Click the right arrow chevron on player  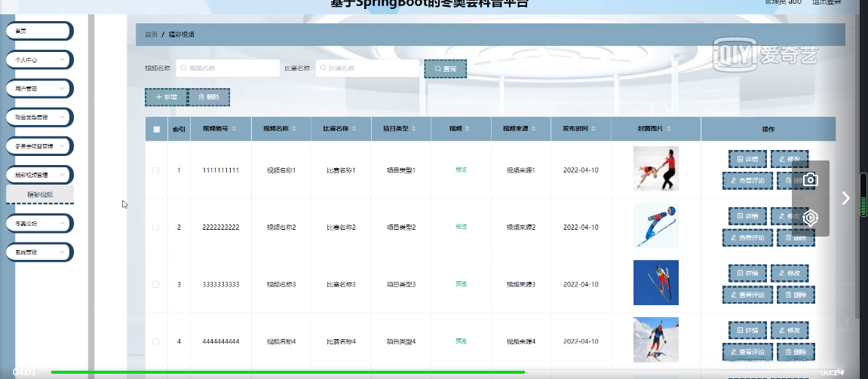(845, 198)
